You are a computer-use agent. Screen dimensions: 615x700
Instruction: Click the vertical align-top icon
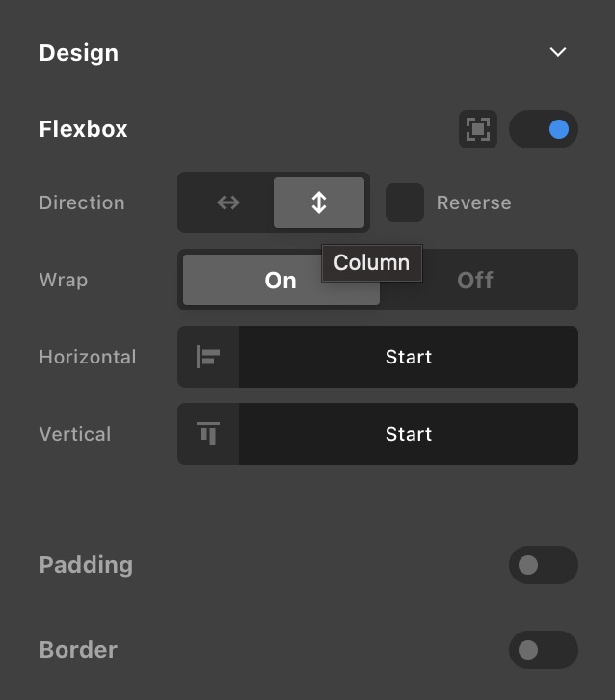click(208, 434)
